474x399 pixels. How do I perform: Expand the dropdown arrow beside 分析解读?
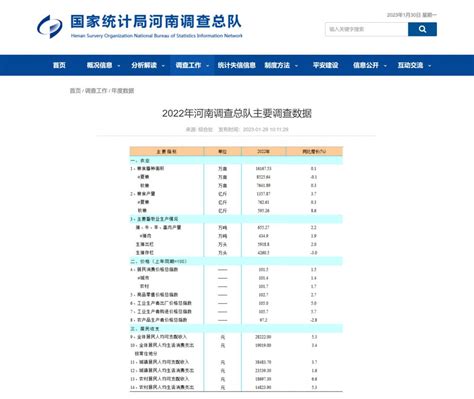[x=163, y=66]
